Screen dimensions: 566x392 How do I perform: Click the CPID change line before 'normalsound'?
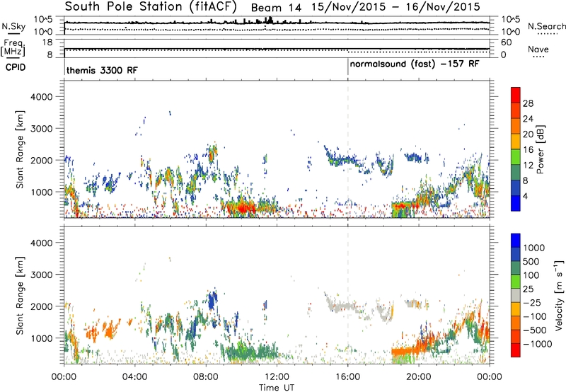coord(348,67)
